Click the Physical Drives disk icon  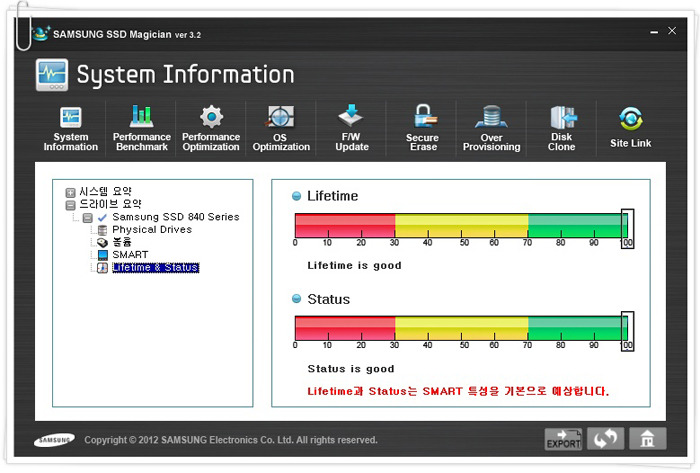point(102,230)
